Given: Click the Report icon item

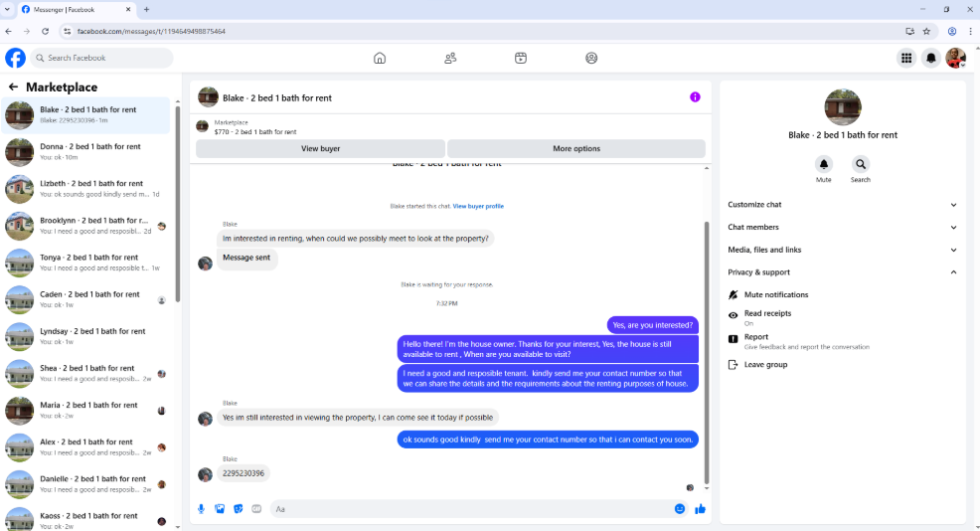Looking at the screenshot, I should 734,338.
